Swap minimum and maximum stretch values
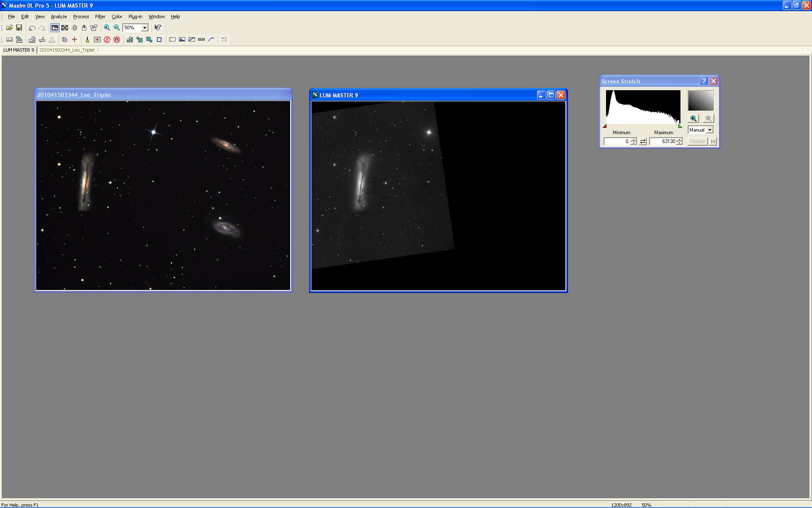 point(643,141)
